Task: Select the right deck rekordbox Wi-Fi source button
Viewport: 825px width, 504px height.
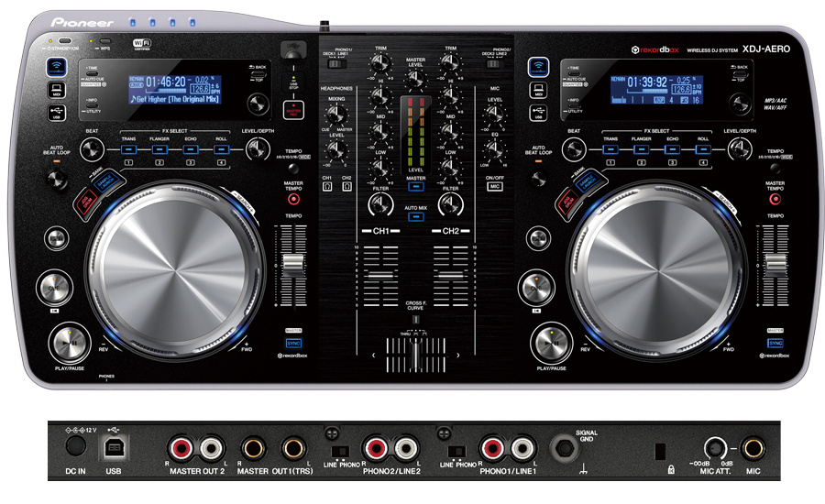Action: click(538, 67)
